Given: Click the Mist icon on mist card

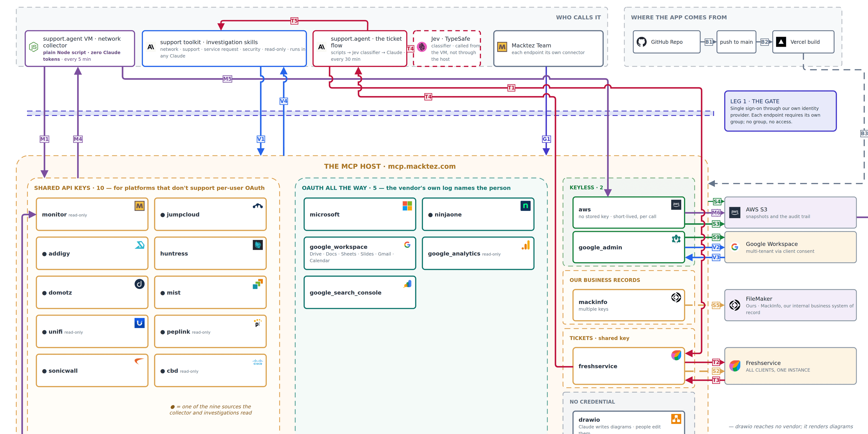Looking at the screenshot, I should [258, 284].
